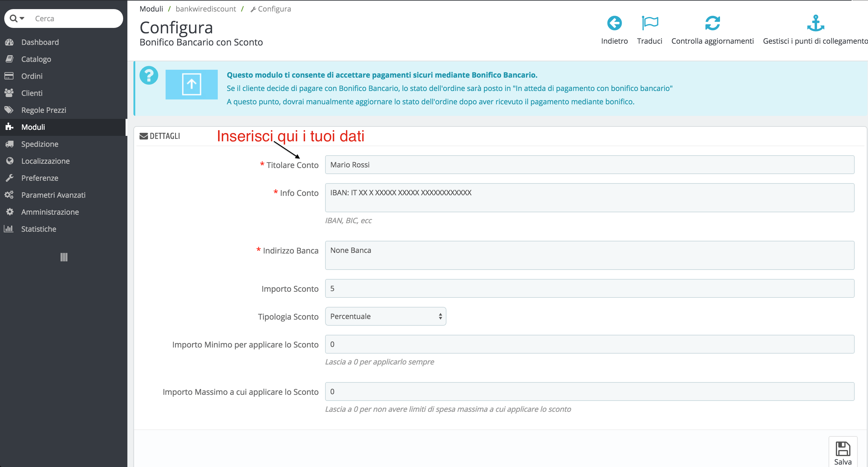Click the 'Bonifico Bancario con Sconto' subtitle

201,42
